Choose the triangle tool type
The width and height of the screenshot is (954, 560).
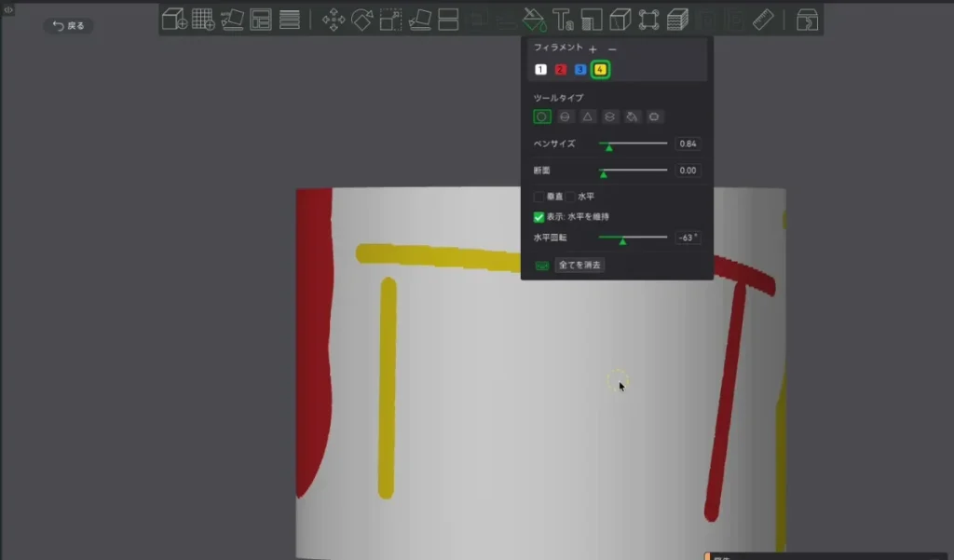[587, 116]
